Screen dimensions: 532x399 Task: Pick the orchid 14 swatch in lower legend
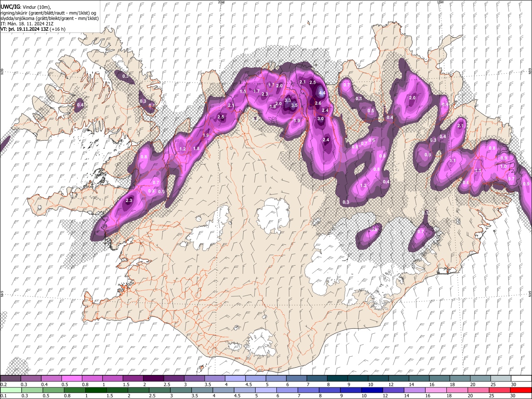pyautogui.click(x=414, y=390)
